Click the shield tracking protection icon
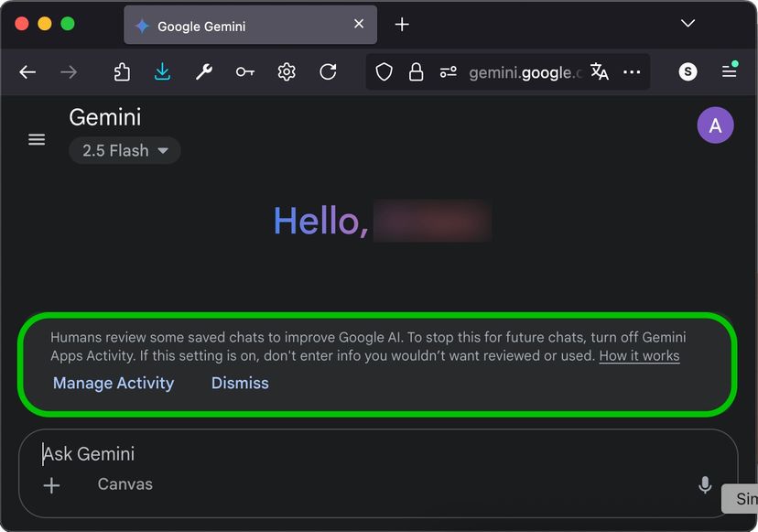Image resolution: width=758 pixels, height=532 pixels. coord(384,71)
